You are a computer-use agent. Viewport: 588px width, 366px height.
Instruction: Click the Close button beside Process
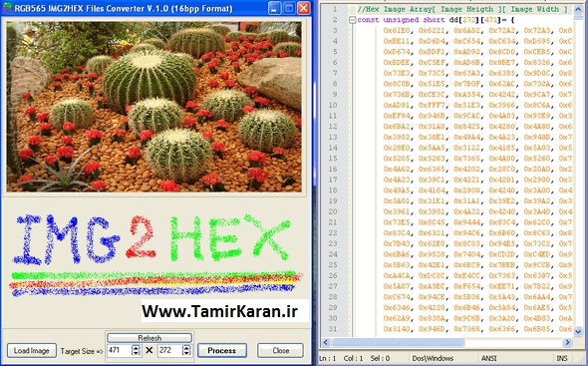[280, 351]
